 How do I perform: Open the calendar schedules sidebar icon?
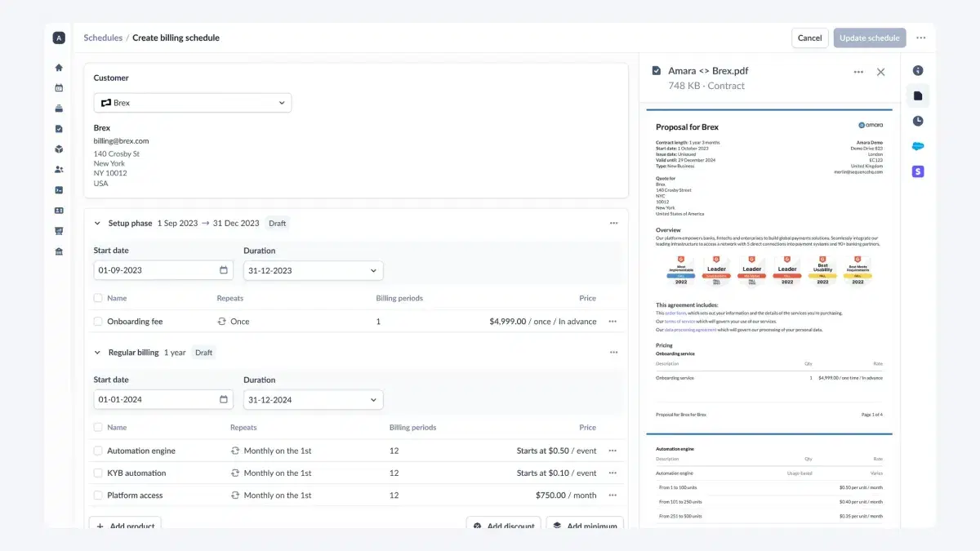[x=59, y=88]
